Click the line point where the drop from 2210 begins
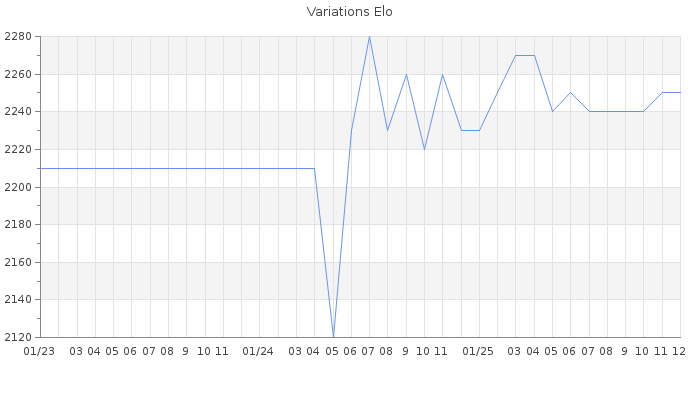 point(315,168)
